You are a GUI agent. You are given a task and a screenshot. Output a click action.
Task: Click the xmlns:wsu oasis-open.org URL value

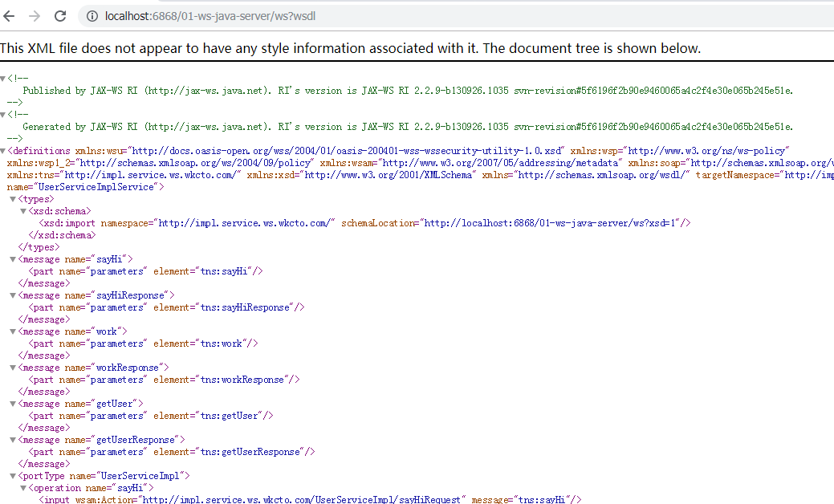coord(347,151)
